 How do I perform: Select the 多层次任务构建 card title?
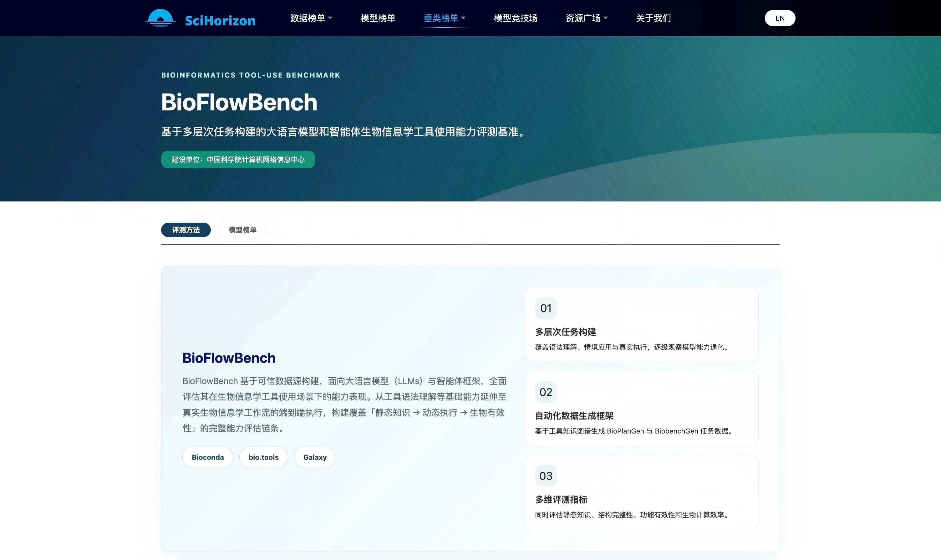(566, 332)
